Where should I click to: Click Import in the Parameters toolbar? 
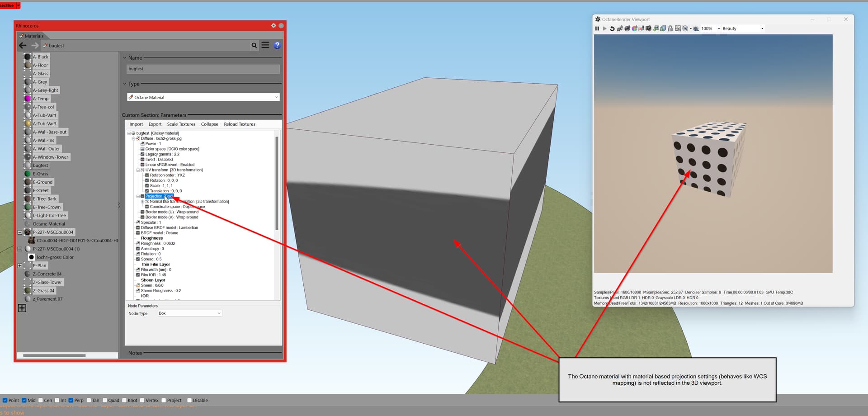(136, 124)
